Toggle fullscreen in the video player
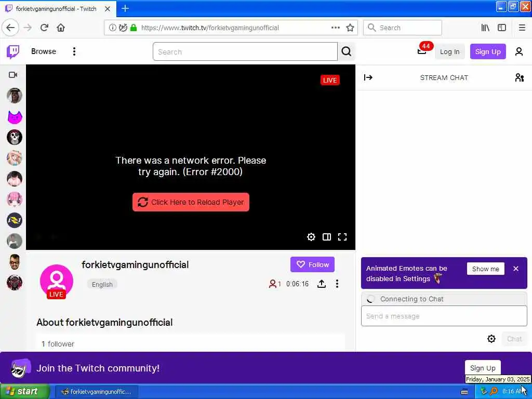 pos(342,237)
